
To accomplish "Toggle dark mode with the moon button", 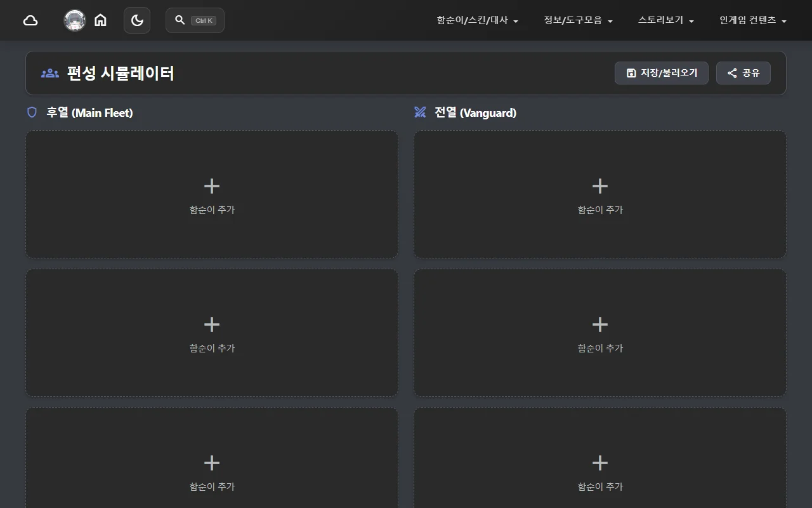I will pos(137,20).
